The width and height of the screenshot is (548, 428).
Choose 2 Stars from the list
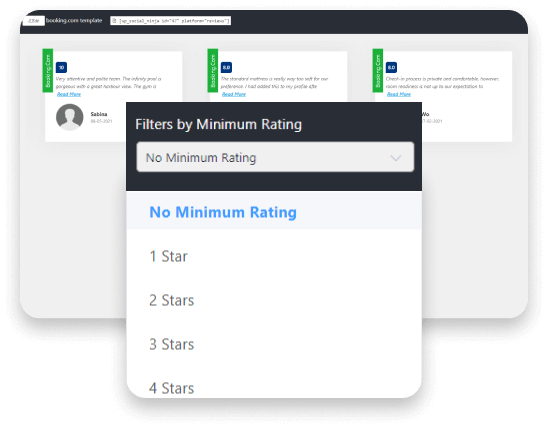click(x=274, y=300)
